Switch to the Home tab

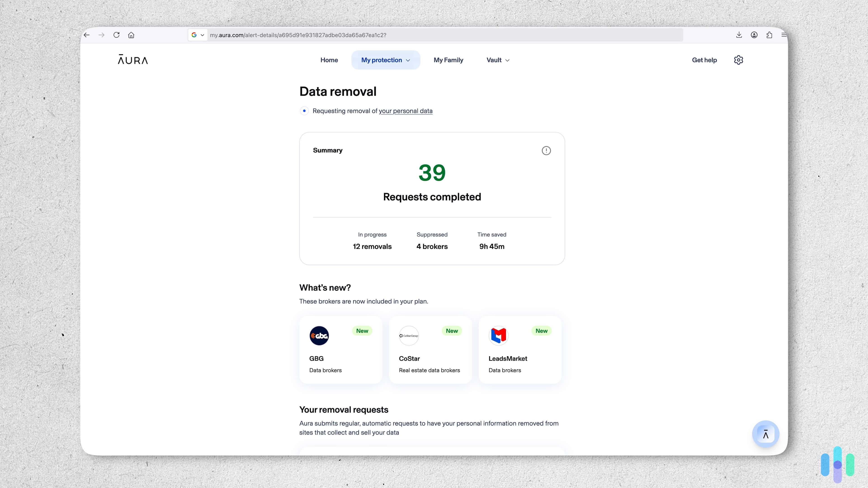329,60
